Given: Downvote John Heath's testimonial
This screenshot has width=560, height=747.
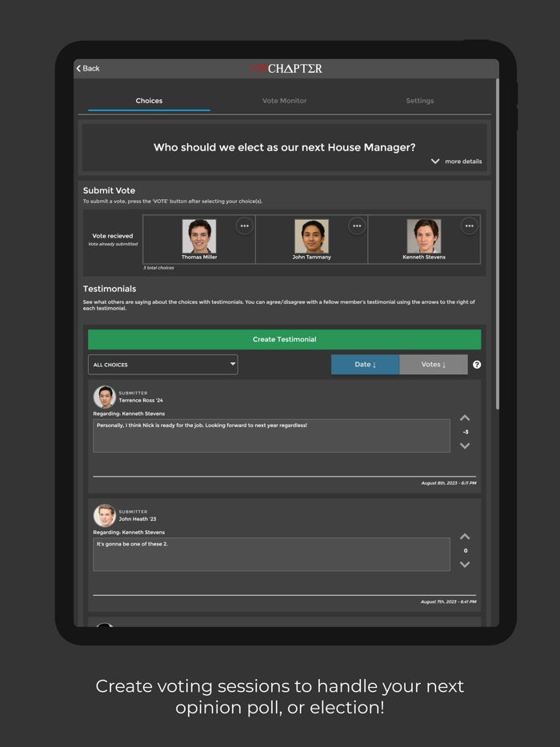Looking at the screenshot, I should (465, 565).
